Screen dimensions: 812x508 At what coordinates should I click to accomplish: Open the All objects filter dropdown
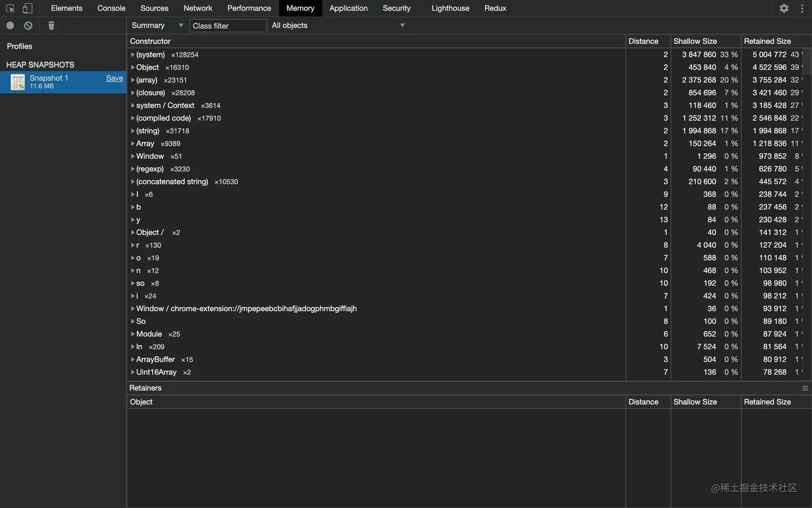tap(338, 25)
